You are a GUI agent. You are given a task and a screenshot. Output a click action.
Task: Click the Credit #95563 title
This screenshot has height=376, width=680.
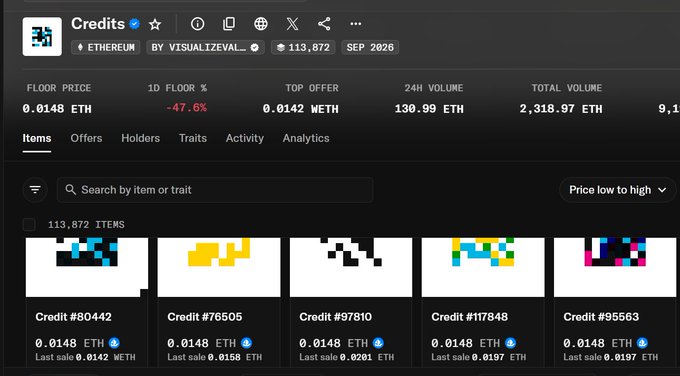tap(602, 317)
